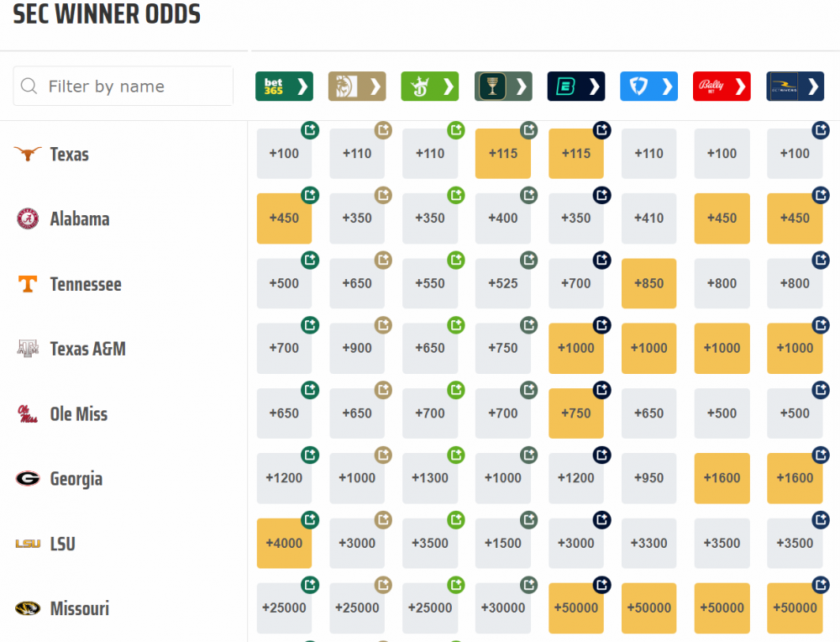Click ESPN Bet link icon on Ole Miss +750
Image resolution: width=840 pixels, height=642 pixels.
click(602, 390)
